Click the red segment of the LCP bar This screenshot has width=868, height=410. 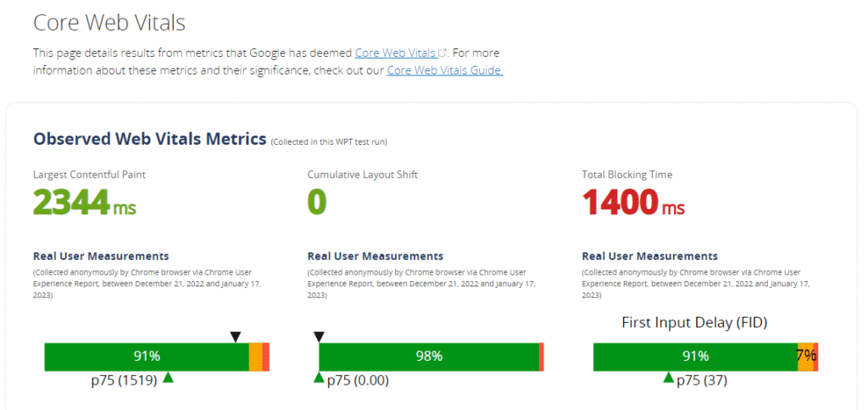click(265, 357)
